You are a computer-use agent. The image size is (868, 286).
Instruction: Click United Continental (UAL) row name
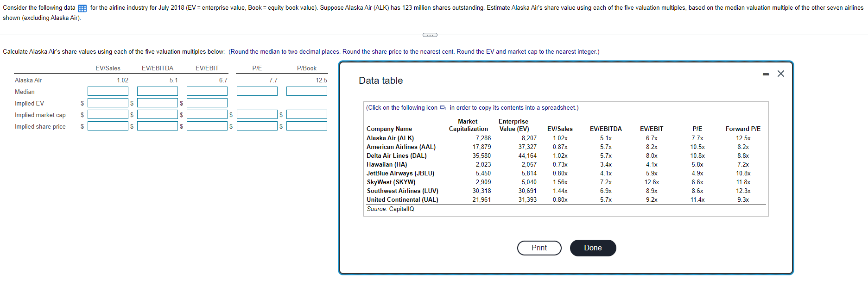(402, 200)
